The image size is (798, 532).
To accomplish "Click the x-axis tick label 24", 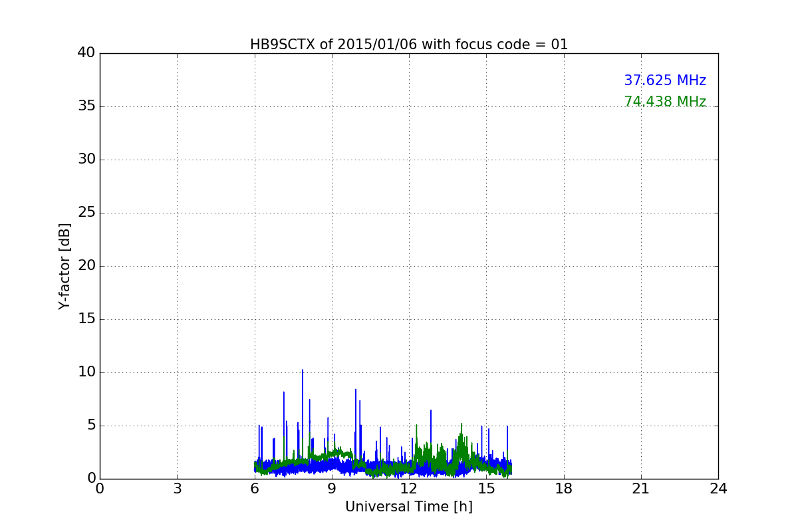I will coord(718,489).
